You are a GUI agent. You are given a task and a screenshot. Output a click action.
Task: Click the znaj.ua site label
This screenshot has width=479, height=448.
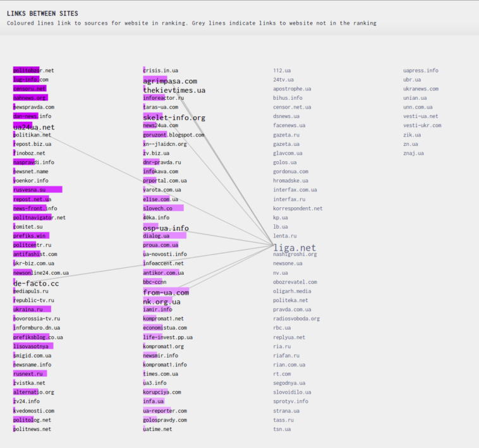pos(413,154)
